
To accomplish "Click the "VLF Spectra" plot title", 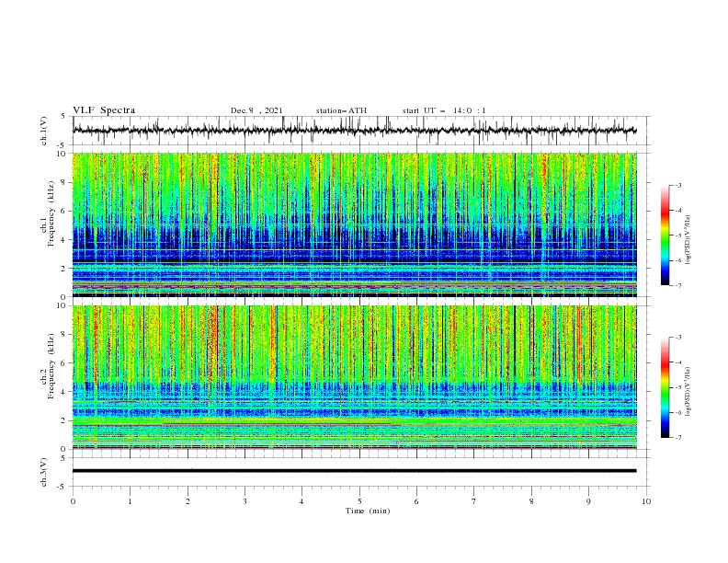I will tap(104, 110).
